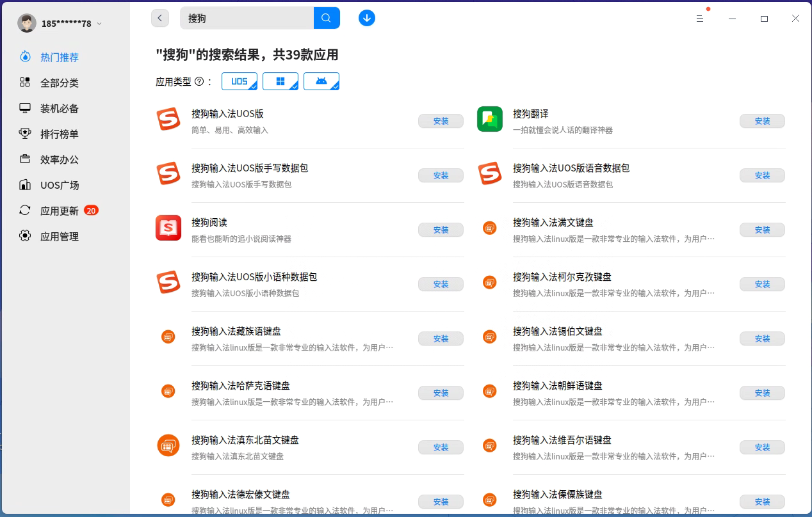Click the 搜狗输入法UOS版 app icon
Image resolution: width=812 pixels, height=517 pixels.
pos(168,119)
